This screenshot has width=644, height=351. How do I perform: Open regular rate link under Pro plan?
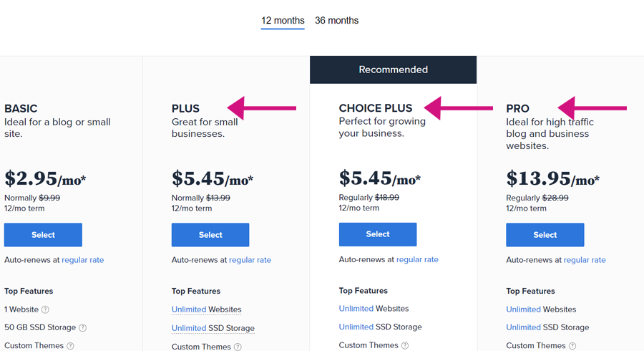pos(585,260)
